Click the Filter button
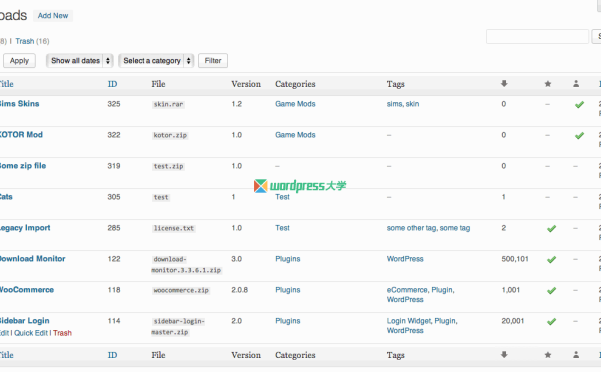Viewport: 601px width, 372px height. coord(213,61)
